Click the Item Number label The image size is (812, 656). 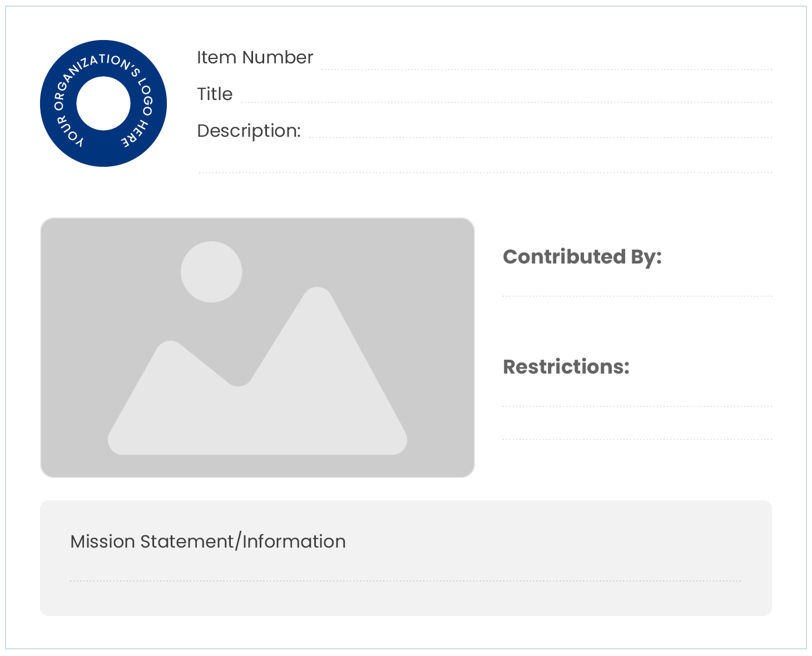[x=255, y=57]
